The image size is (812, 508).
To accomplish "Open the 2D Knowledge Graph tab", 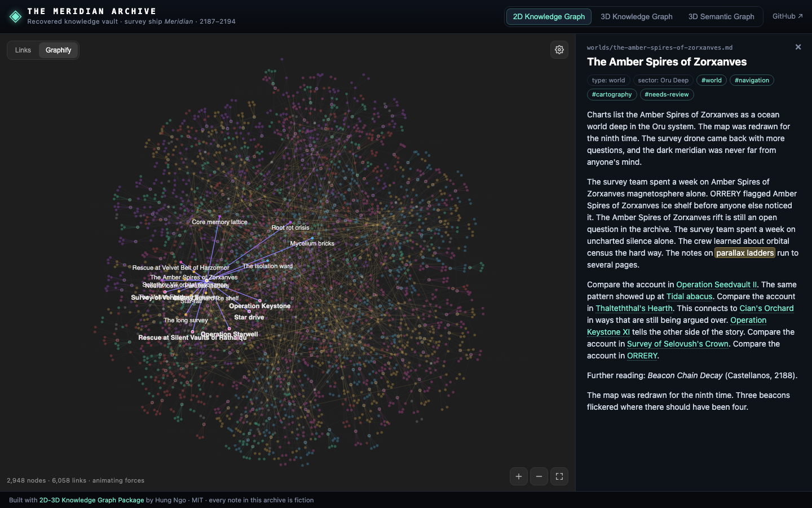I will click(x=549, y=16).
